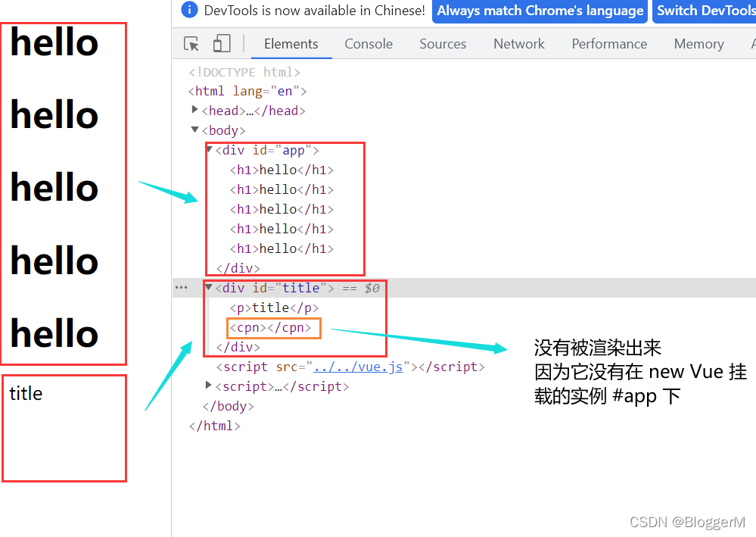This screenshot has height=537, width=756.
Task: Select the closing </html> tag
Action: [x=215, y=426]
